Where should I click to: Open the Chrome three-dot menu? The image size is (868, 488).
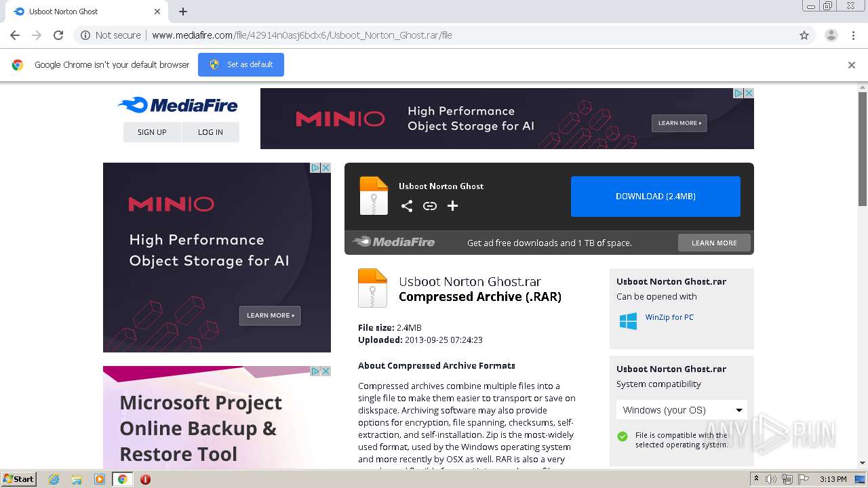pos(853,35)
